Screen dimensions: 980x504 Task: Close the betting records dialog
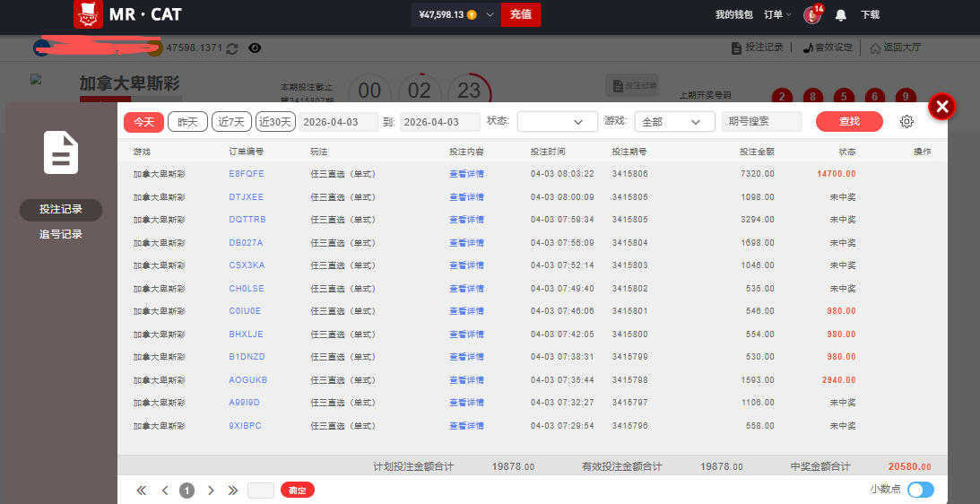pyautogui.click(x=941, y=107)
